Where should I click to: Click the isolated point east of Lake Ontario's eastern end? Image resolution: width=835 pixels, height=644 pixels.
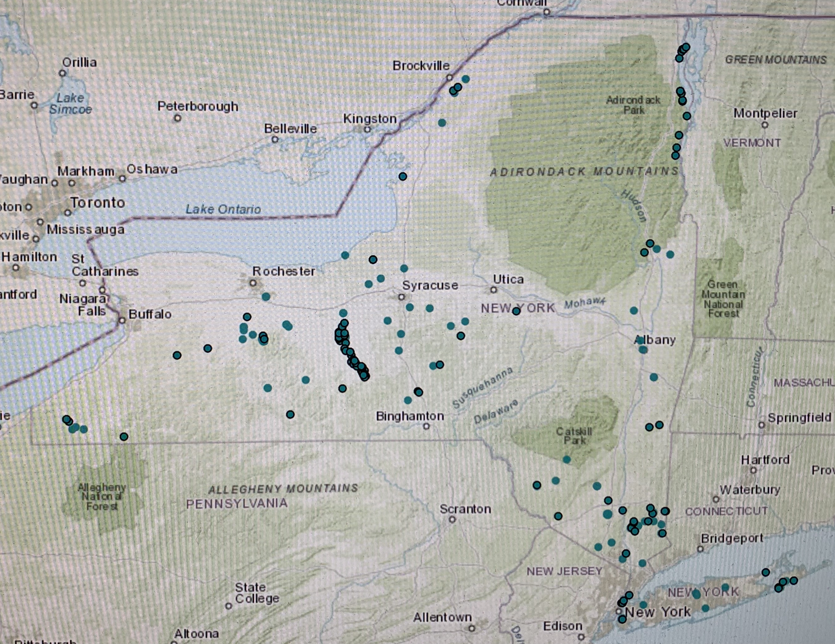[x=403, y=176]
